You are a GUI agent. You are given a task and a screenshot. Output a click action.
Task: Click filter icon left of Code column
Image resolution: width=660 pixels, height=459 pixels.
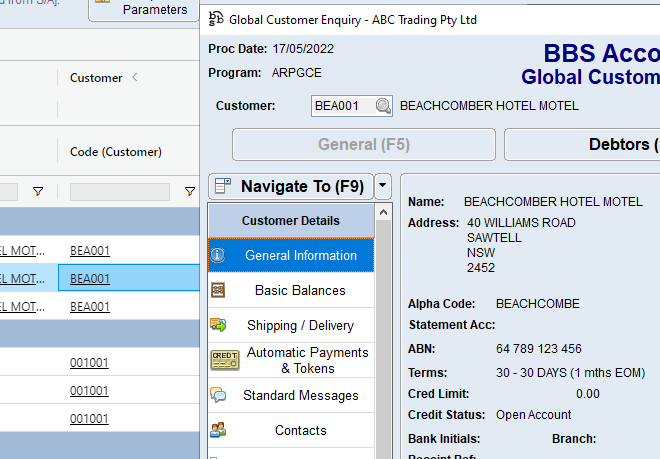click(38, 191)
